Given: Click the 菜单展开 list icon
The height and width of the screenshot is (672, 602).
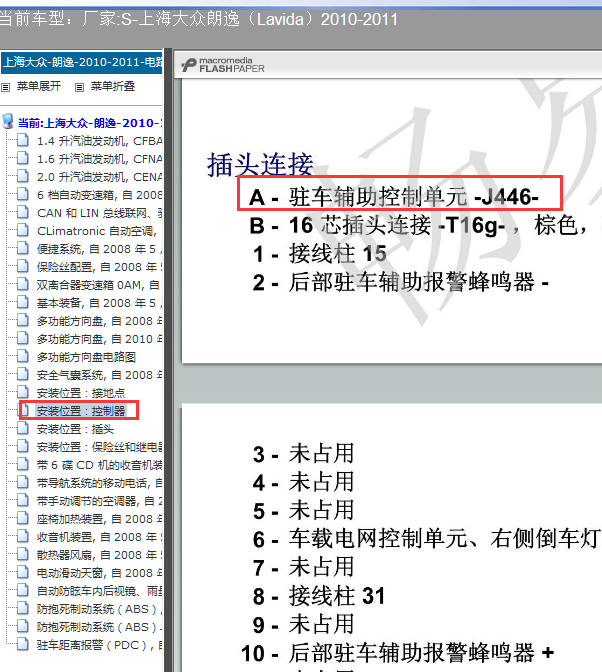Looking at the screenshot, I should (6, 87).
